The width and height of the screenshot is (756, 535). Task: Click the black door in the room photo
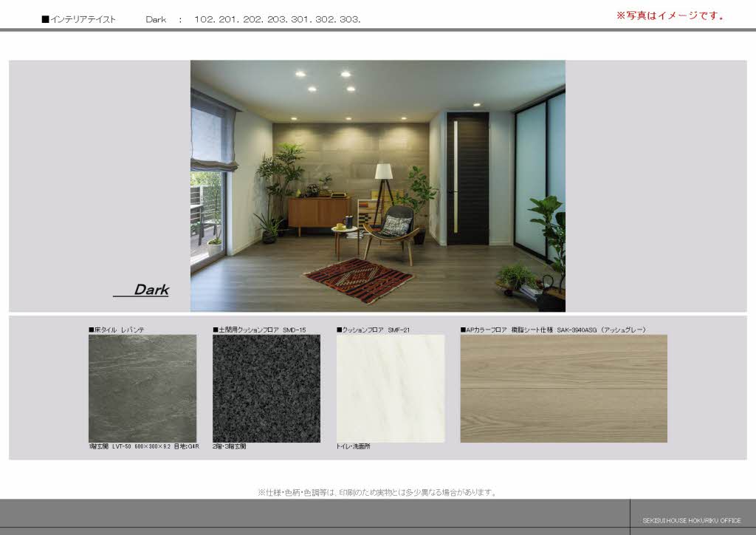click(467, 178)
